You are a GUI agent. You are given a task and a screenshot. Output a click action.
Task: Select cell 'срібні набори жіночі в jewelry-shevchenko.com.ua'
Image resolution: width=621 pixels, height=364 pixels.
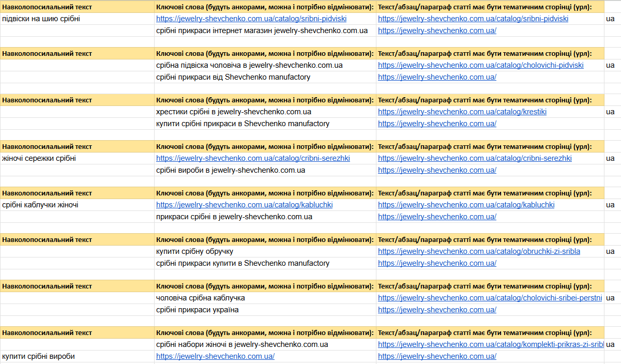coord(265,344)
